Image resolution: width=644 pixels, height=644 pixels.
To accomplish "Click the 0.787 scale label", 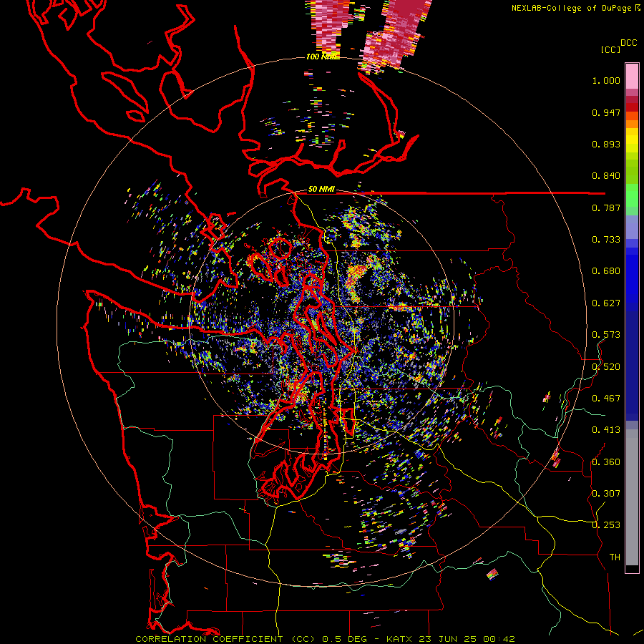I will (606, 208).
